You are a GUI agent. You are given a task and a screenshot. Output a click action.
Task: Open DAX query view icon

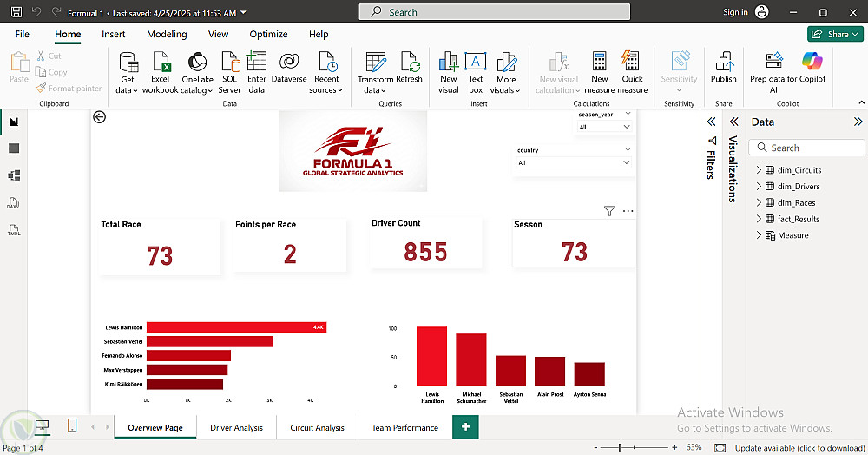14,203
